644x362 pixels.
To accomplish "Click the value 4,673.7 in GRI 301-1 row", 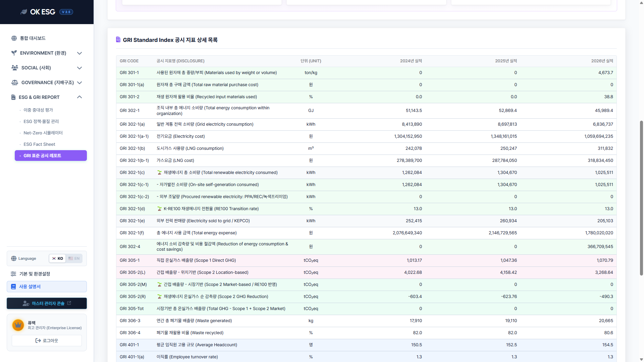I will 606,73.
